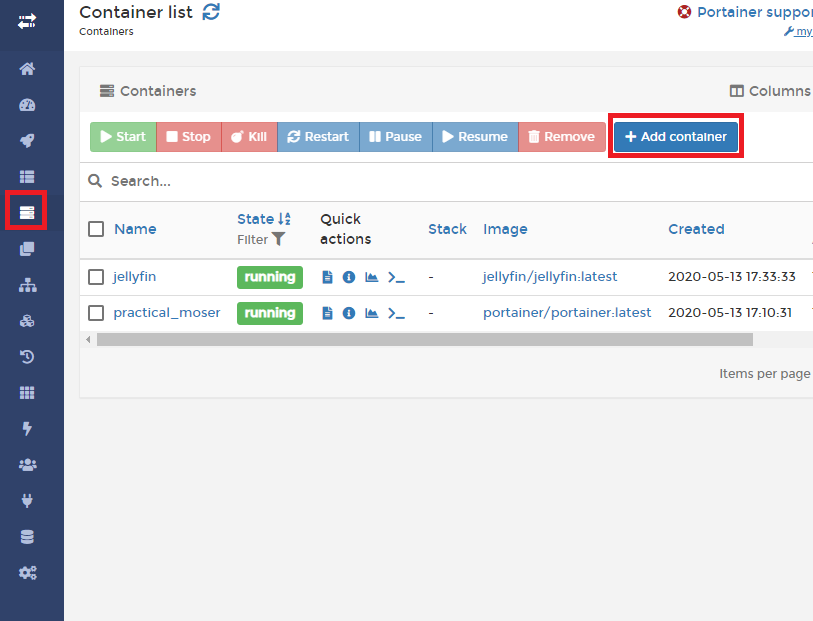Open the Dashboard gauge icon in sidebar
This screenshot has width=813, height=621.
coord(27,105)
